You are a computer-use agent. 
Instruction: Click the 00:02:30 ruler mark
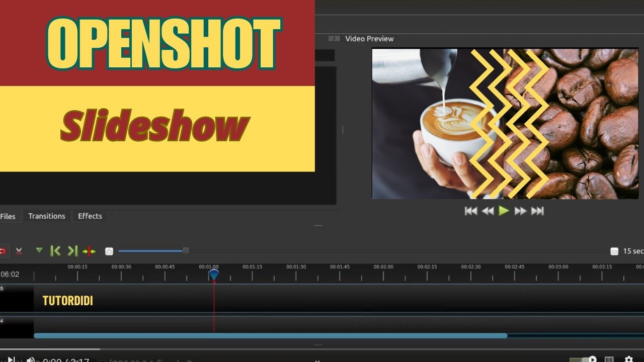pos(471,267)
